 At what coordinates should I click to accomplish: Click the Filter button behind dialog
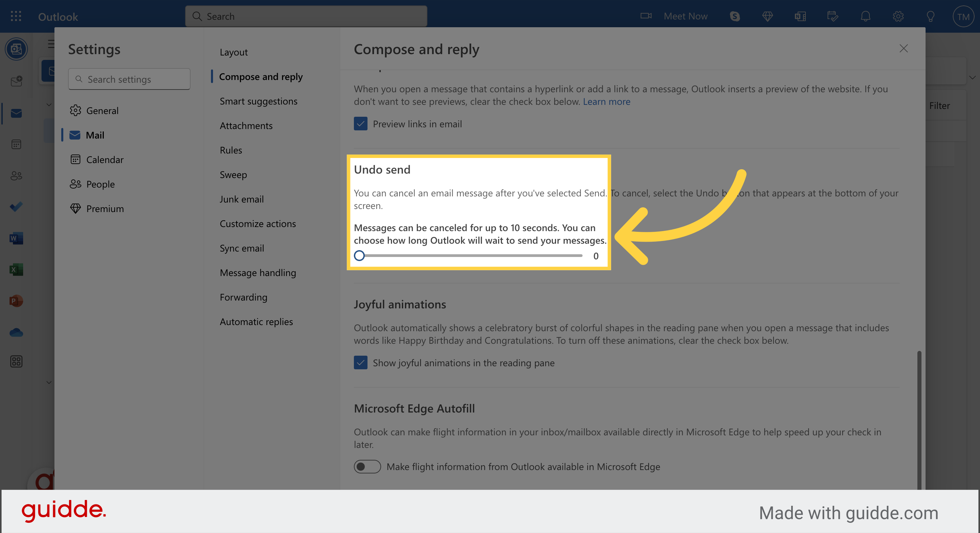pyautogui.click(x=939, y=106)
